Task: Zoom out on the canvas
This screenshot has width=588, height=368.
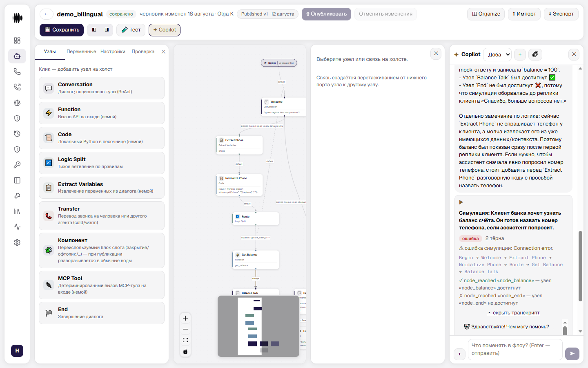Action: click(x=185, y=329)
